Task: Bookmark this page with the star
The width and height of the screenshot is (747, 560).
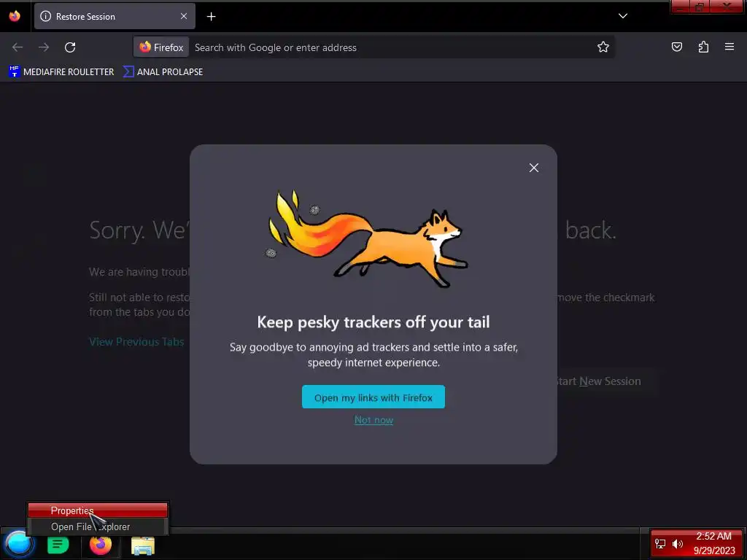Action: (x=603, y=47)
